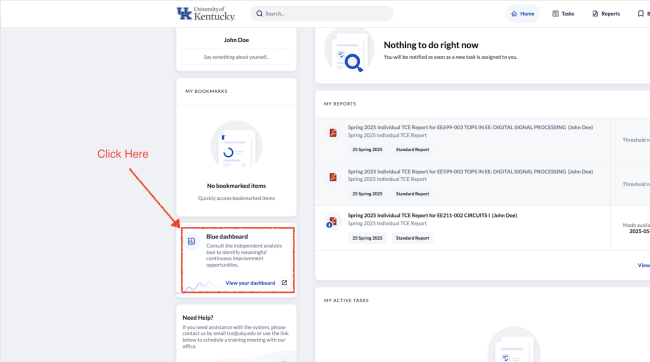Click '25 Spring 2025' tag on EE211-002 row
Screen dimensions: 650x362
pos(367,238)
